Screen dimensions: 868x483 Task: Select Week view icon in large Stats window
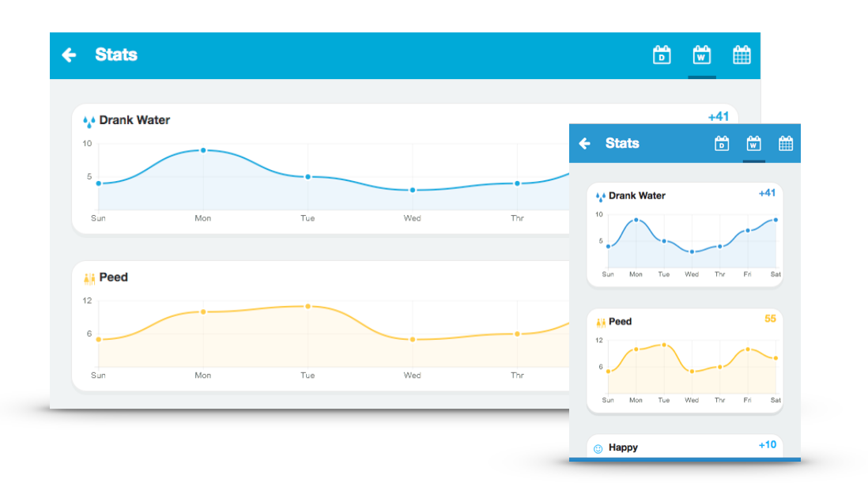(701, 55)
